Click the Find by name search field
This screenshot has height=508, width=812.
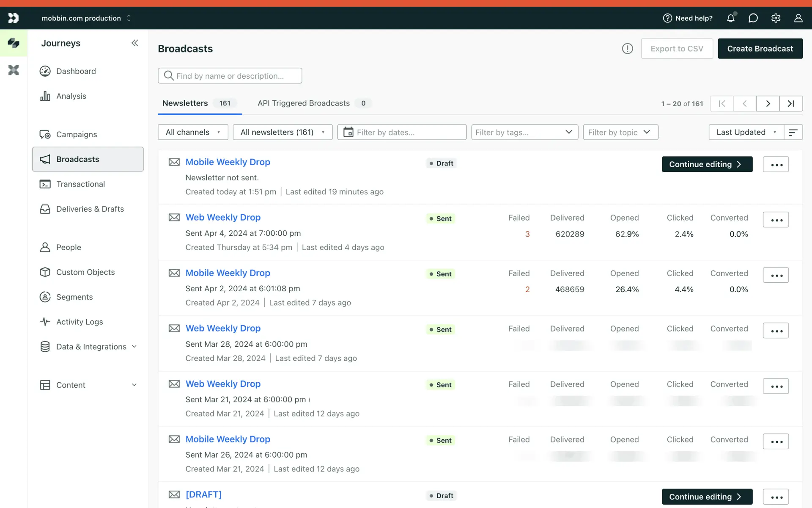[230, 76]
